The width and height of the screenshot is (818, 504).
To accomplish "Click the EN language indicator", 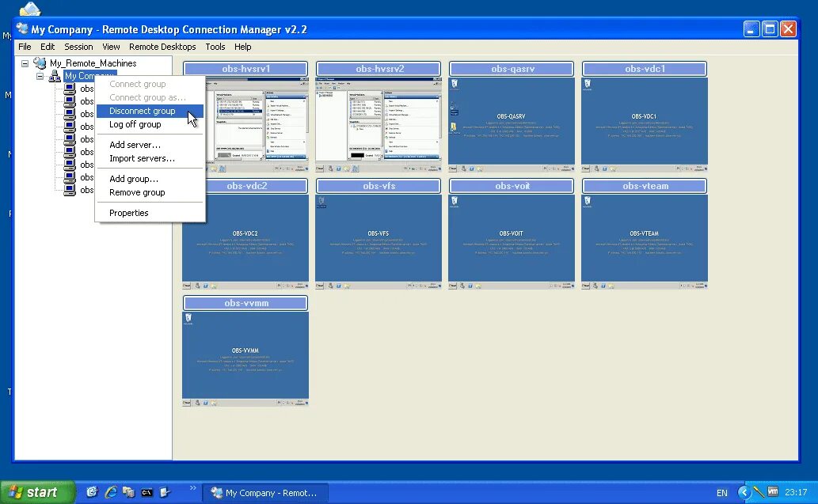I will [722, 493].
